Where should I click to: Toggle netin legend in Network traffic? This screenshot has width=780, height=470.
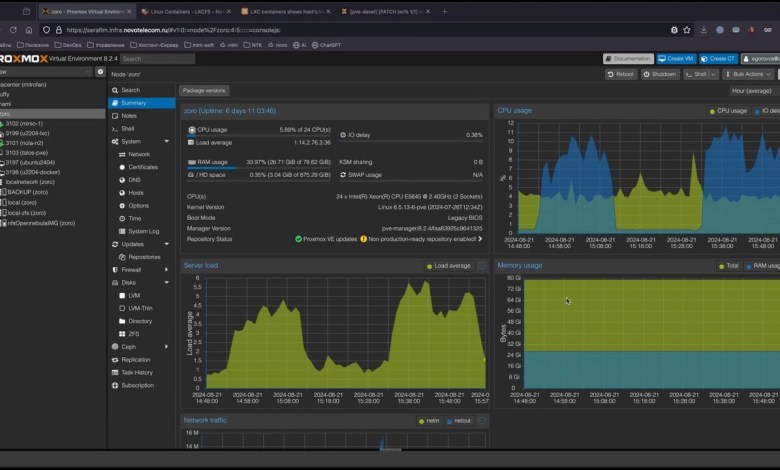pyautogui.click(x=429, y=421)
